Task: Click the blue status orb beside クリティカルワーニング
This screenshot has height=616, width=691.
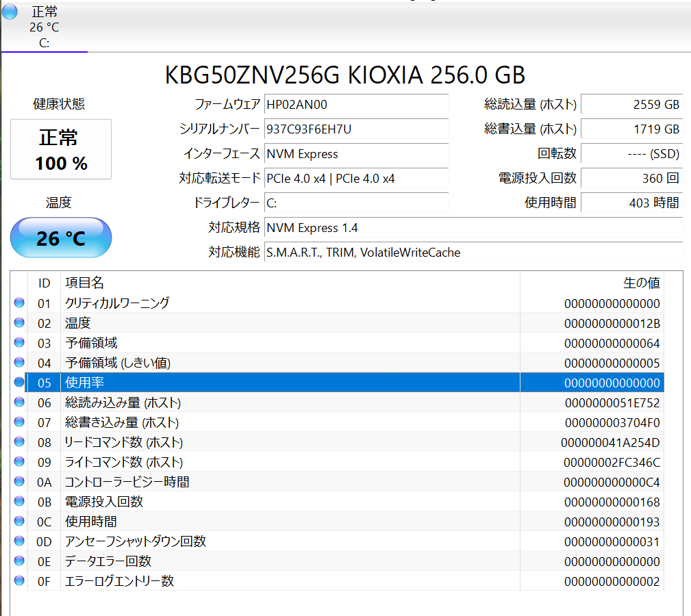Action: pyautogui.click(x=19, y=303)
